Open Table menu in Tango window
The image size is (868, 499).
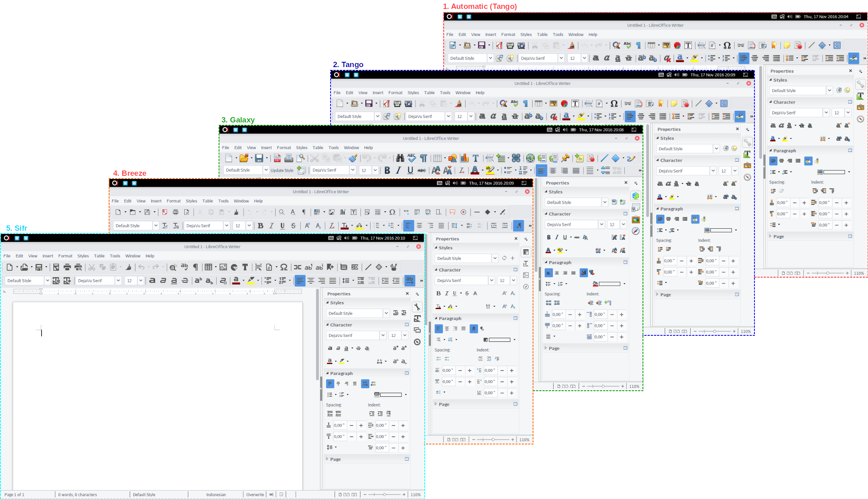430,93
